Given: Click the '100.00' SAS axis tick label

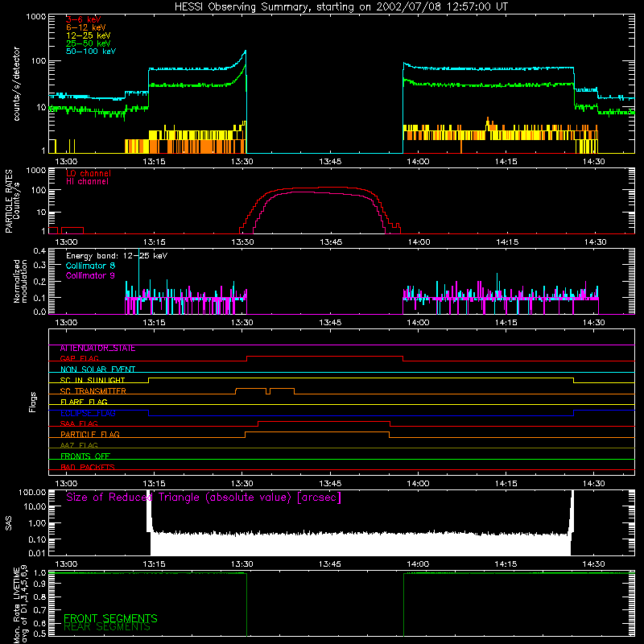Looking at the screenshot, I should click(x=32, y=493).
